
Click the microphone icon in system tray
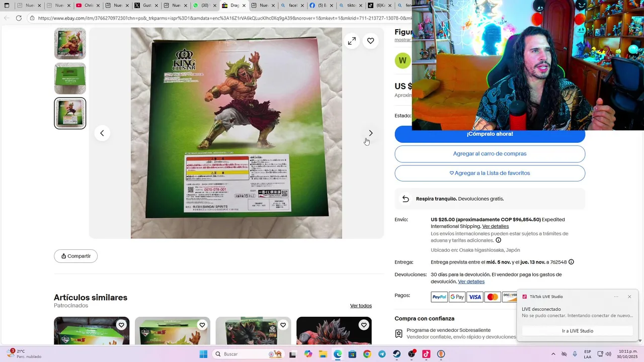575,354
